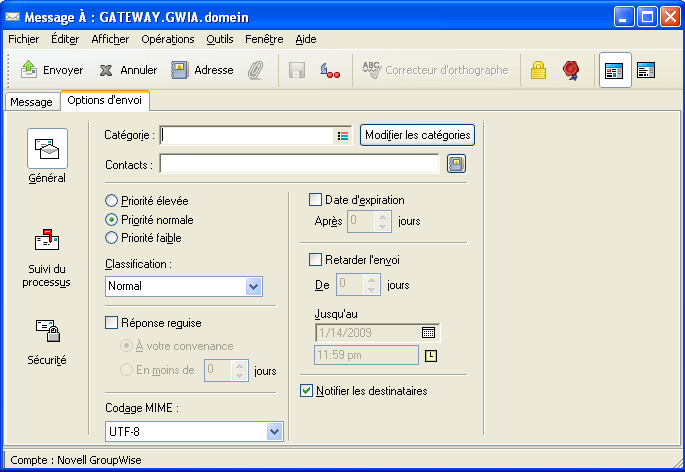Expand the Classification Normal dropdown
The image size is (685, 472).
(x=253, y=287)
